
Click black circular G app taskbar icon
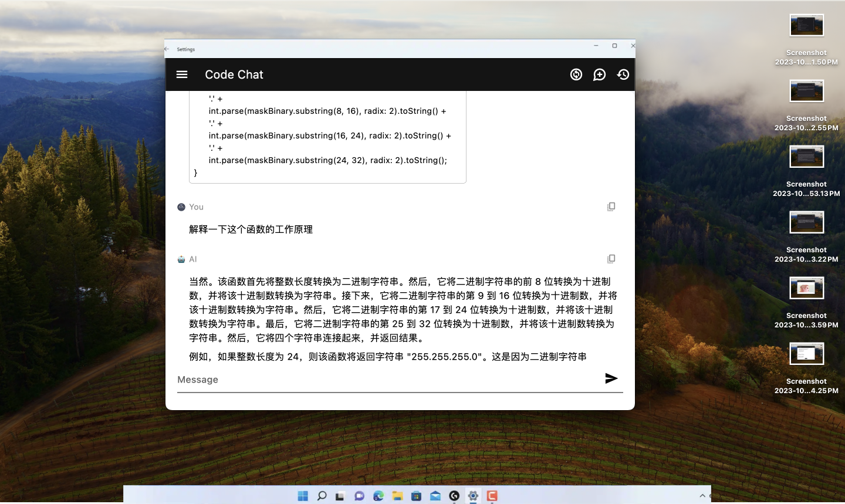click(454, 496)
